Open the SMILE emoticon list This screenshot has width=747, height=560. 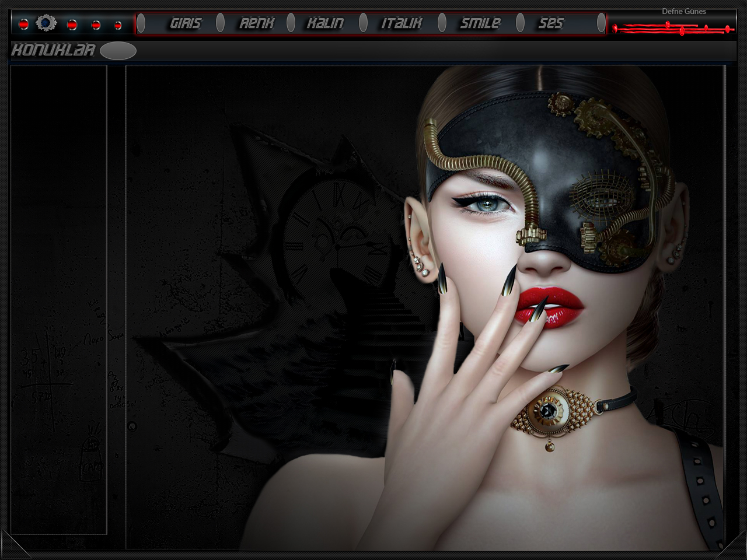click(x=480, y=23)
